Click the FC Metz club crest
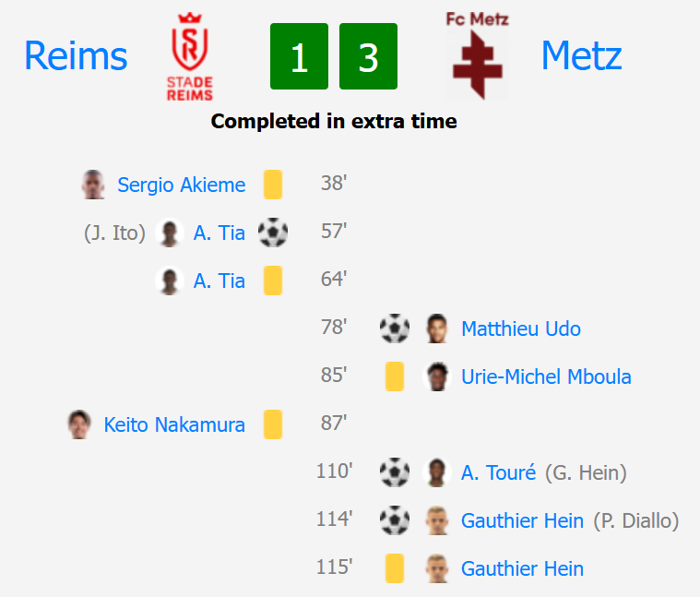This screenshot has width=700, height=597. point(477,56)
